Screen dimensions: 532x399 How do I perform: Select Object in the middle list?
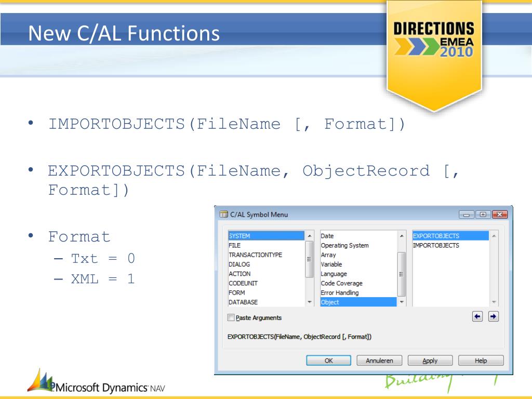(358, 302)
